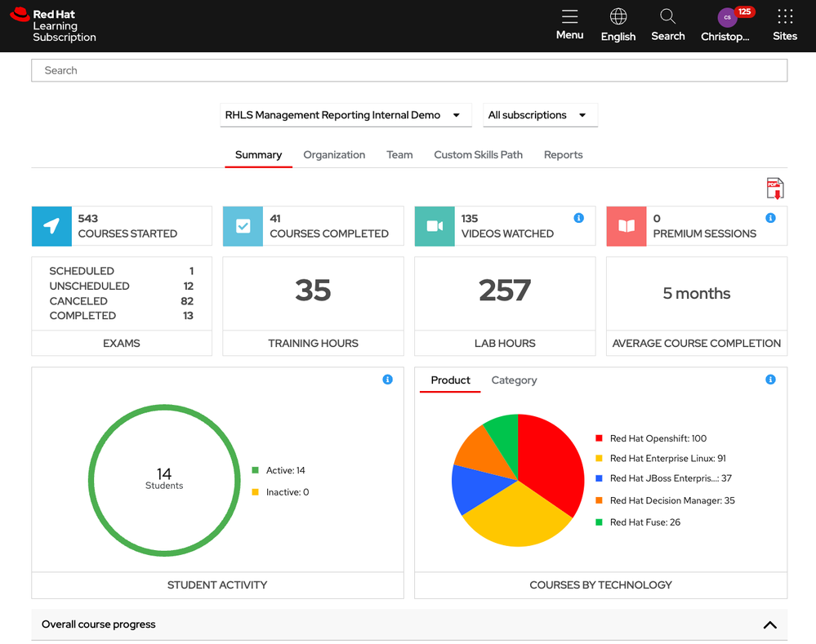Open the Search magnifier in header
Viewport: 816px width, 644px height.
[x=667, y=17]
